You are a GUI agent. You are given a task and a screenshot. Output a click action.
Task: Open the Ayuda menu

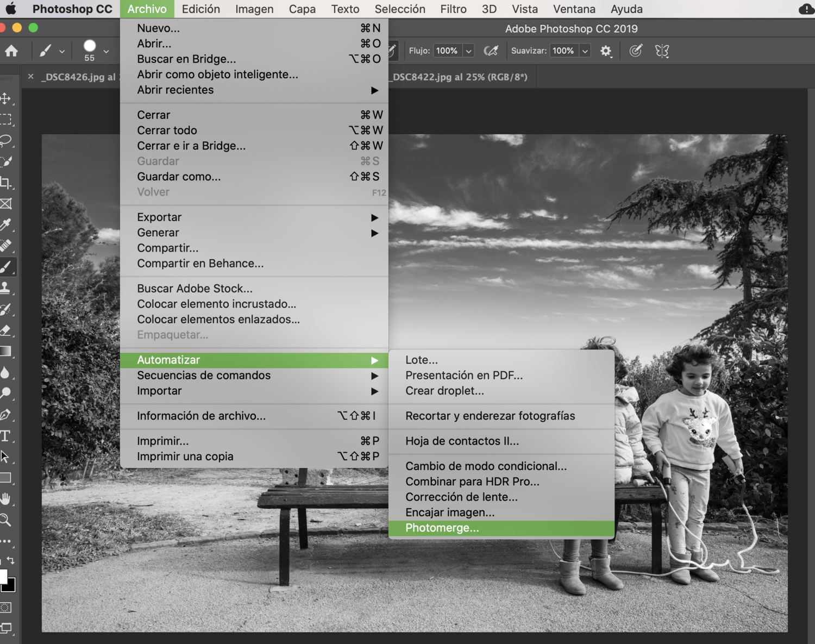tap(626, 9)
